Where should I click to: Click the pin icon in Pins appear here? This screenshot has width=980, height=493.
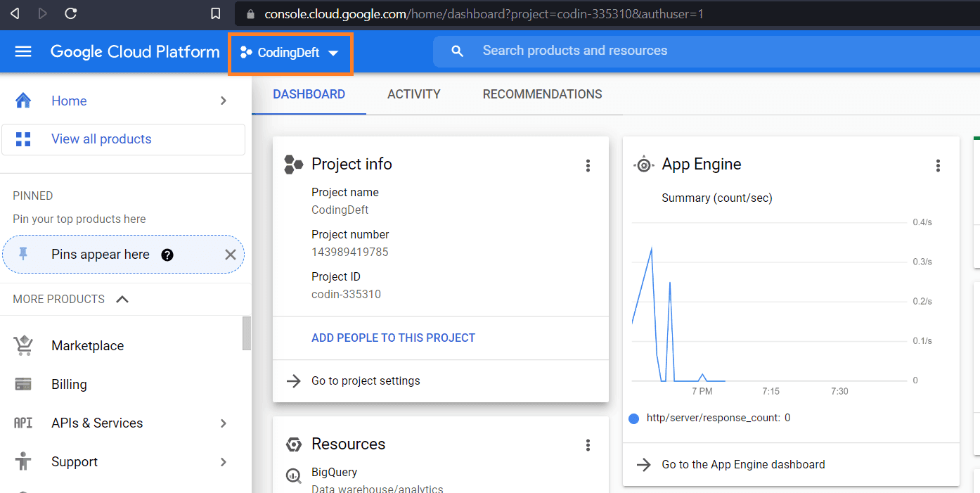pyautogui.click(x=23, y=254)
